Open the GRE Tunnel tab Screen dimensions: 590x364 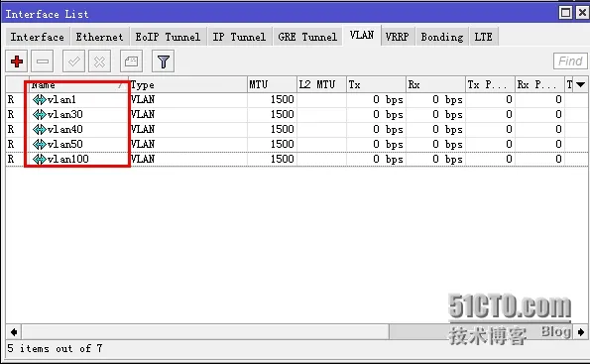coord(307,37)
